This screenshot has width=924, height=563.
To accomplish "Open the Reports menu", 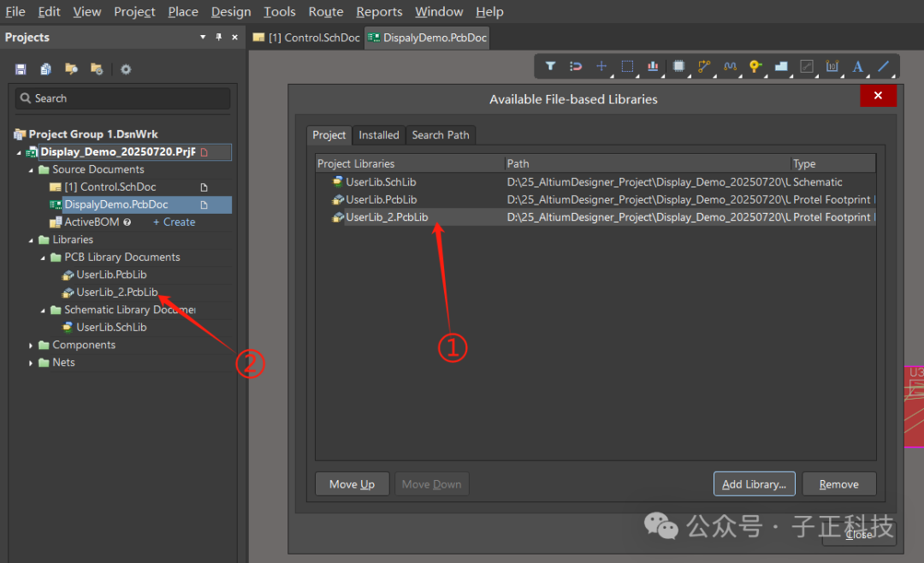I will [x=379, y=12].
